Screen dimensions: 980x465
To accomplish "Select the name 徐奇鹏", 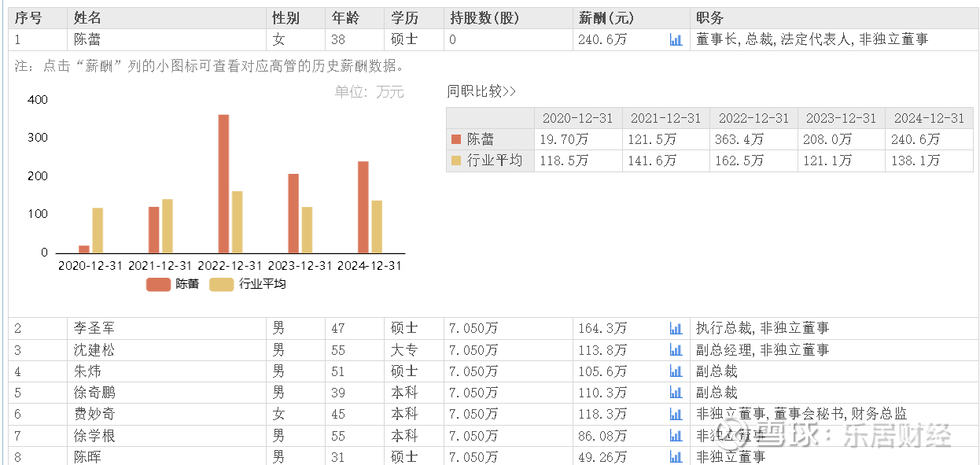I will coord(94,392).
